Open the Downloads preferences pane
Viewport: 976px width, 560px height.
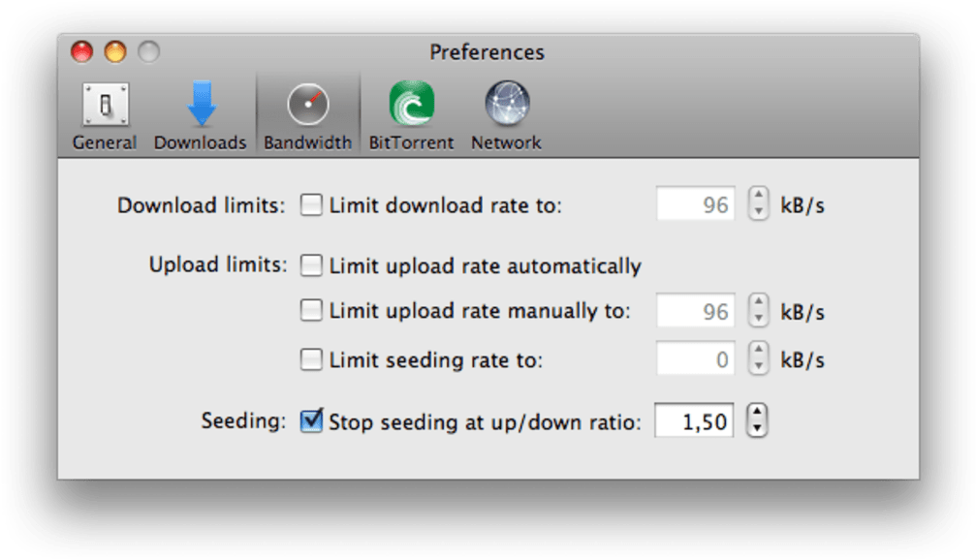point(201,116)
